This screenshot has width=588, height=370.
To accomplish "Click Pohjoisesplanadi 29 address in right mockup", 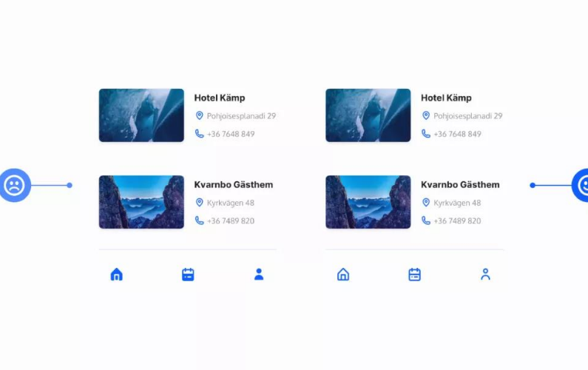I will (x=467, y=116).
